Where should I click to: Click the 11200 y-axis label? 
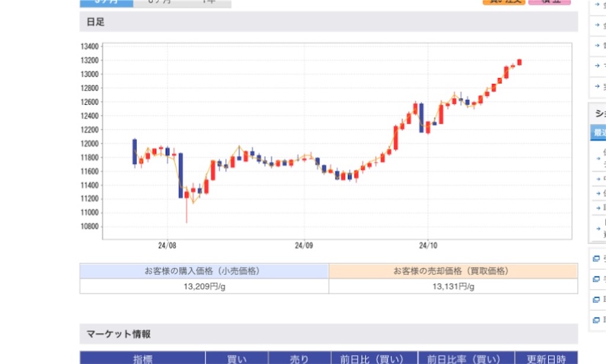coord(90,199)
